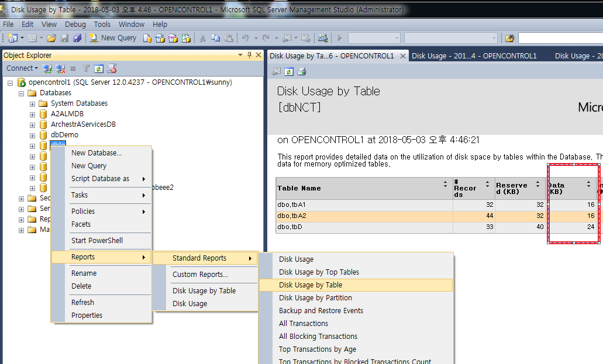Sort by Data (KB) column arrows
The width and height of the screenshot is (603, 364).
(x=588, y=183)
